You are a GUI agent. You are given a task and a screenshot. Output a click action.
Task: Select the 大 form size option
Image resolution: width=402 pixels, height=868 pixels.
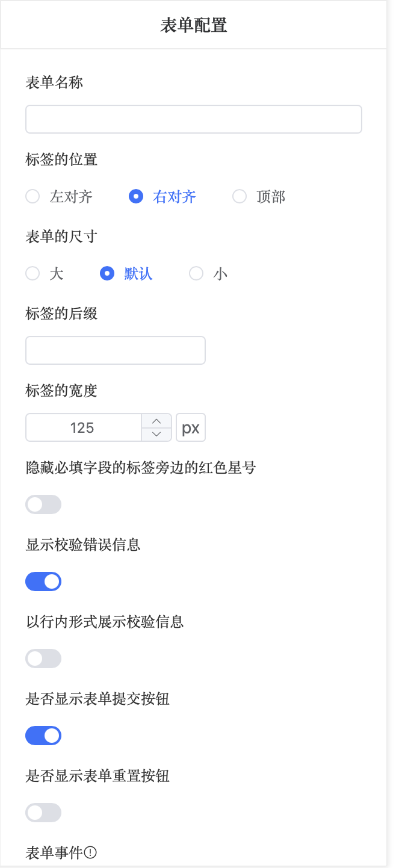click(32, 273)
